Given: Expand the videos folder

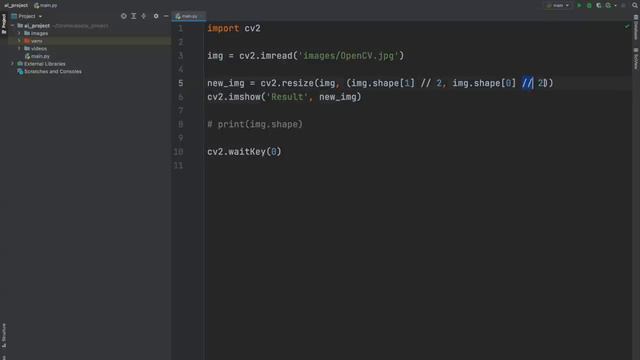Looking at the screenshot, I should point(19,48).
